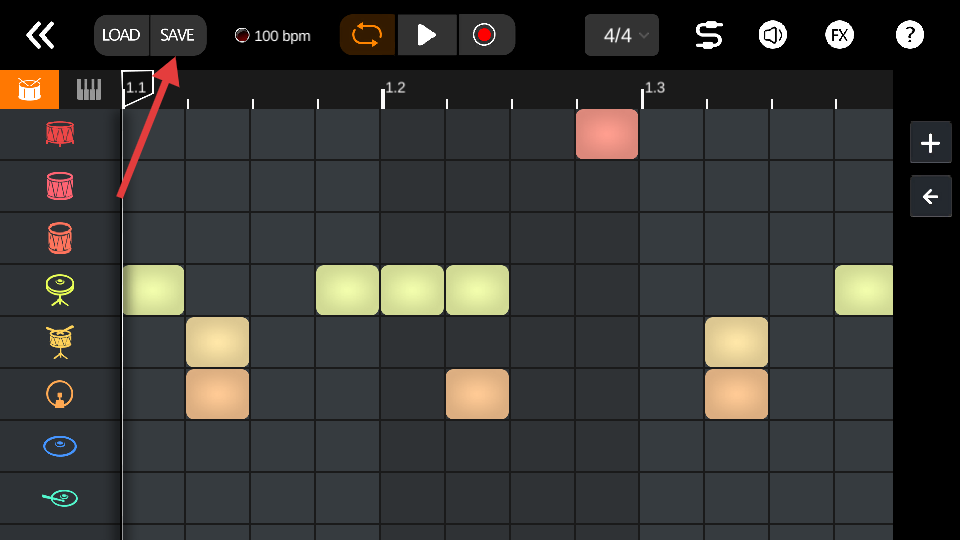Open the mixer routing icon
960x540 pixels.
click(x=709, y=35)
